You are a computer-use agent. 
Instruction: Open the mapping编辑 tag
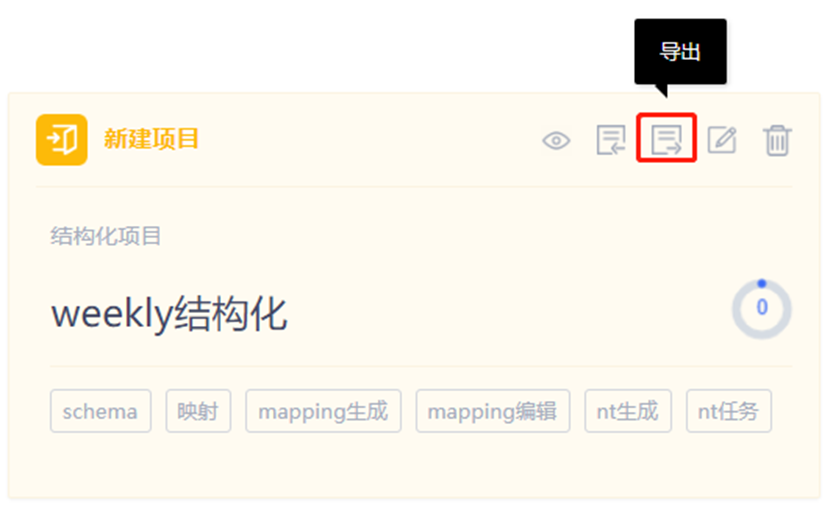(x=492, y=411)
